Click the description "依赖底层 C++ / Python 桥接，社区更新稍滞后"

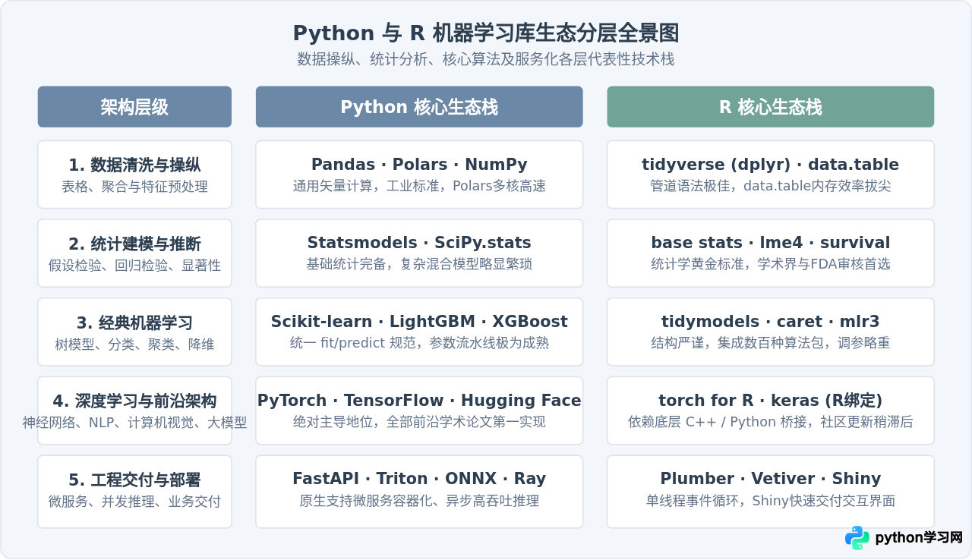click(x=771, y=422)
